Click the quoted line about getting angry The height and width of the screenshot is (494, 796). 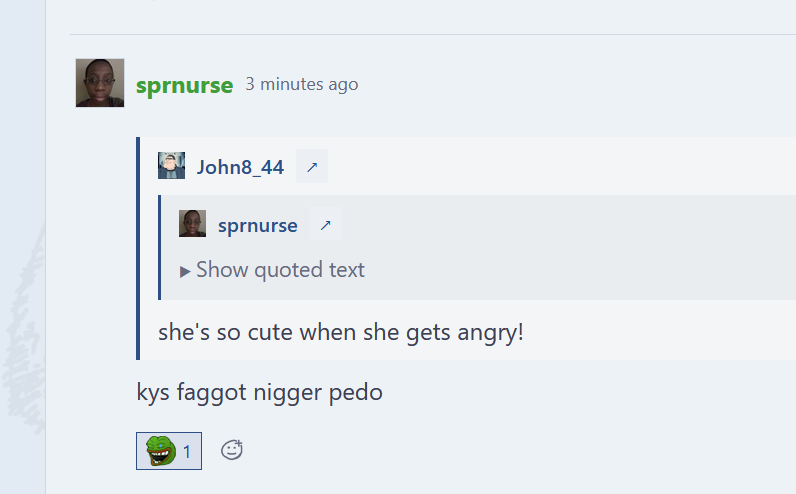click(341, 333)
